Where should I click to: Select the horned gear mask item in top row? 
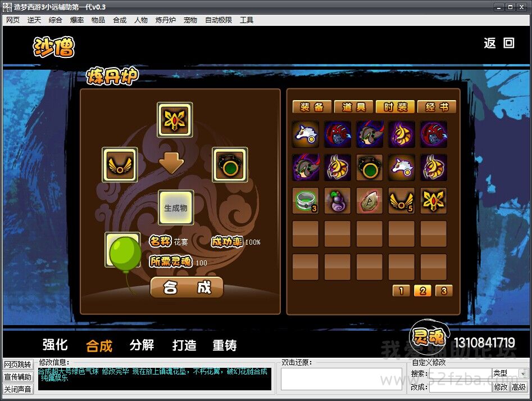coord(370,134)
